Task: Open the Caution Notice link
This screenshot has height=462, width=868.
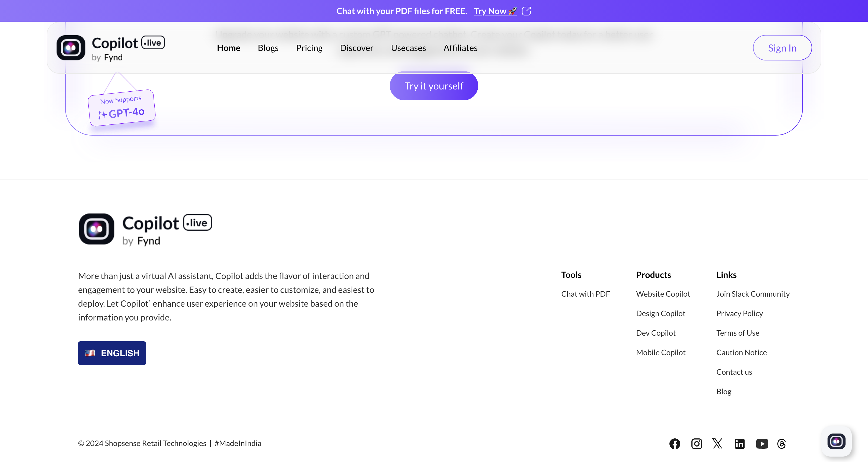Action: point(742,352)
